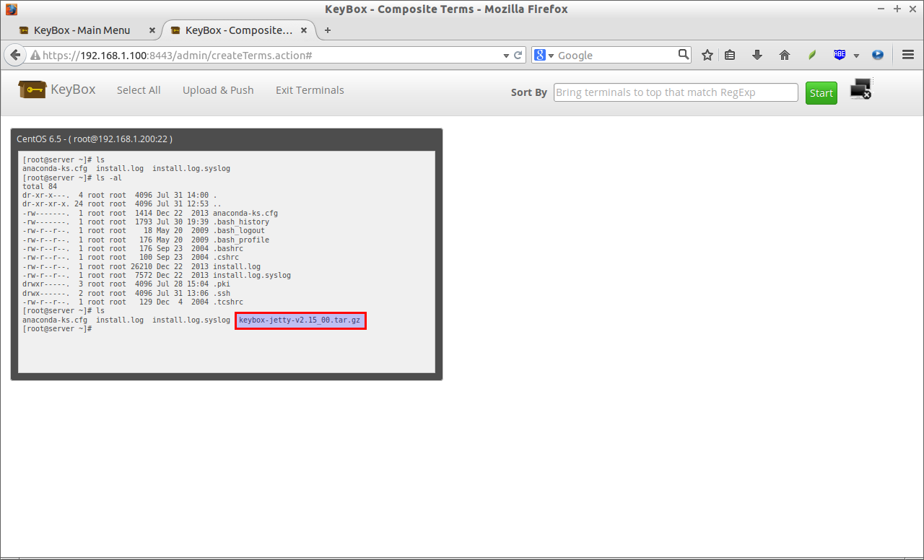This screenshot has width=924, height=560.
Task: Click Select All in KeyBox navbar
Action: 139,90
